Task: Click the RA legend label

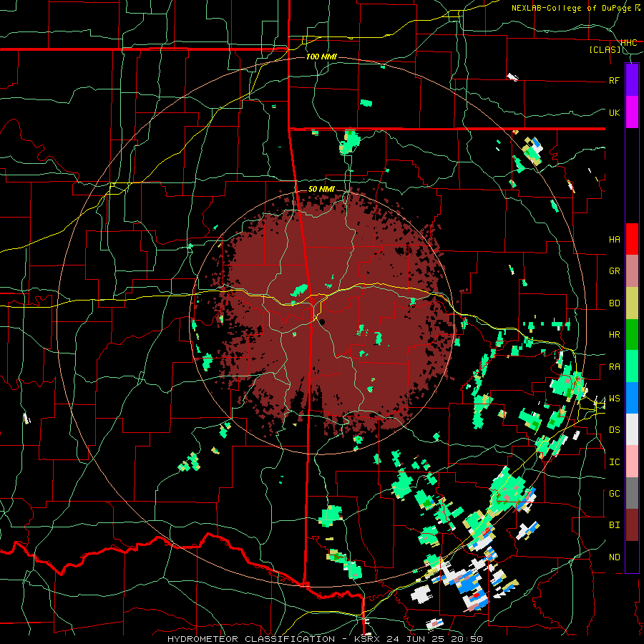Action: pos(614,367)
